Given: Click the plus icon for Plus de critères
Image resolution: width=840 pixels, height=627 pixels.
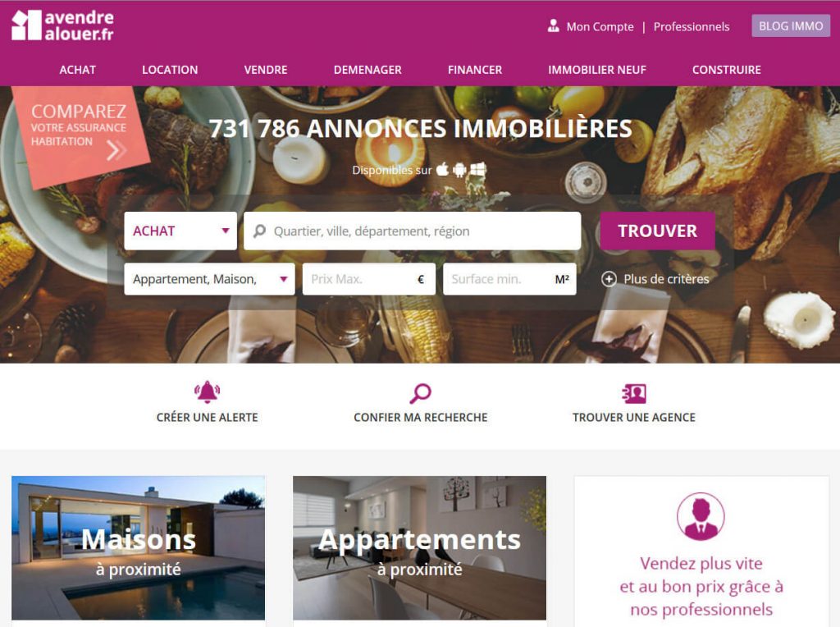Looking at the screenshot, I should 609,279.
